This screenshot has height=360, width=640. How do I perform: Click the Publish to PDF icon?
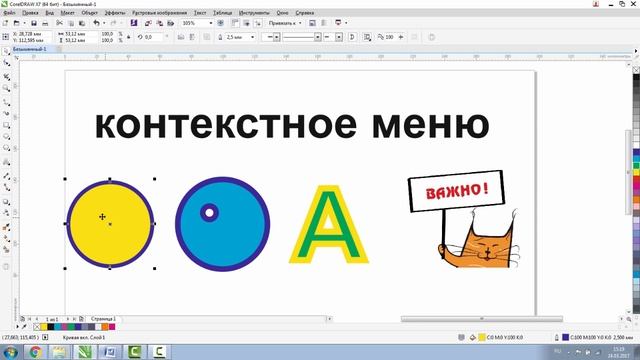tap(171, 23)
